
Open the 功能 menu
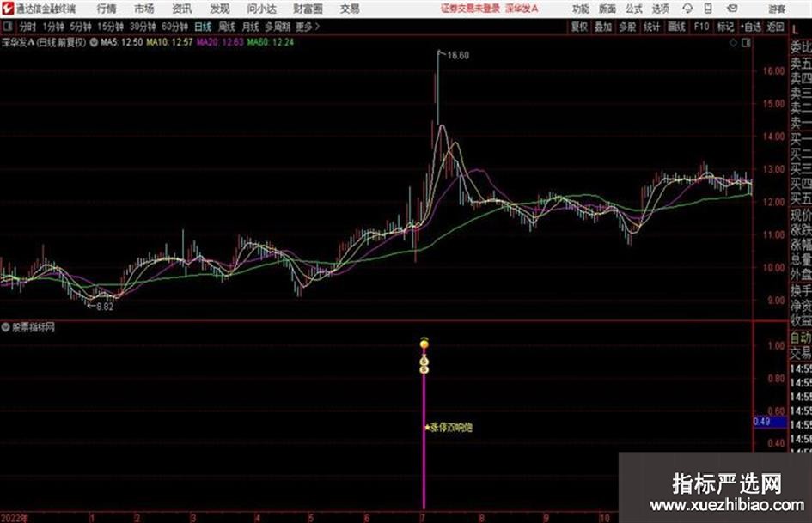(x=581, y=9)
